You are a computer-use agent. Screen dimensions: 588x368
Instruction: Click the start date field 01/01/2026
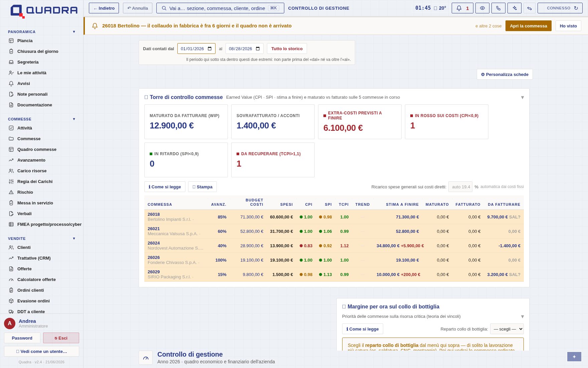196,49
